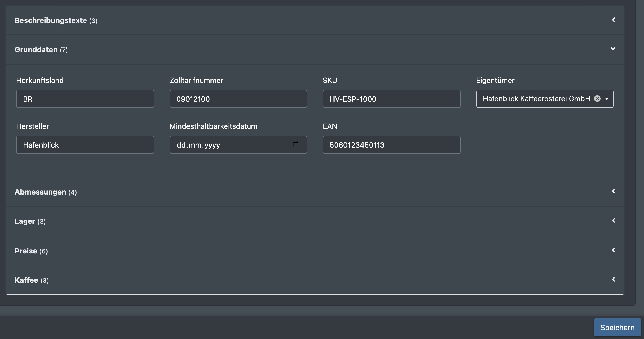The height and width of the screenshot is (339, 644).
Task: Click the EAN label
Action: click(330, 126)
